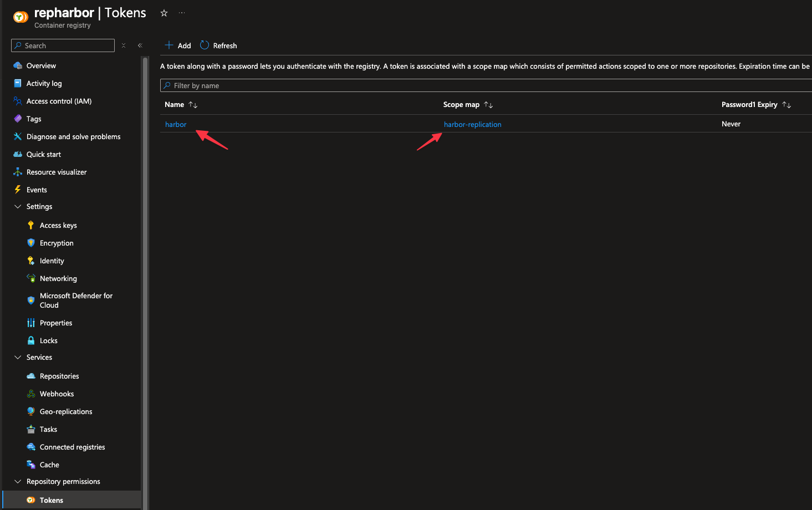Click the Tags icon in sidebar
The width and height of the screenshot is (812, 510).
pos(18,119)
